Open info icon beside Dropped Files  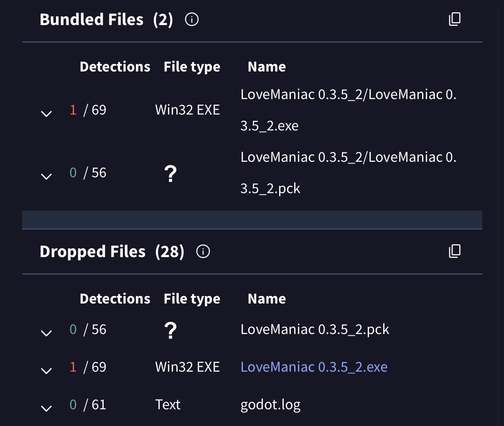203,252
